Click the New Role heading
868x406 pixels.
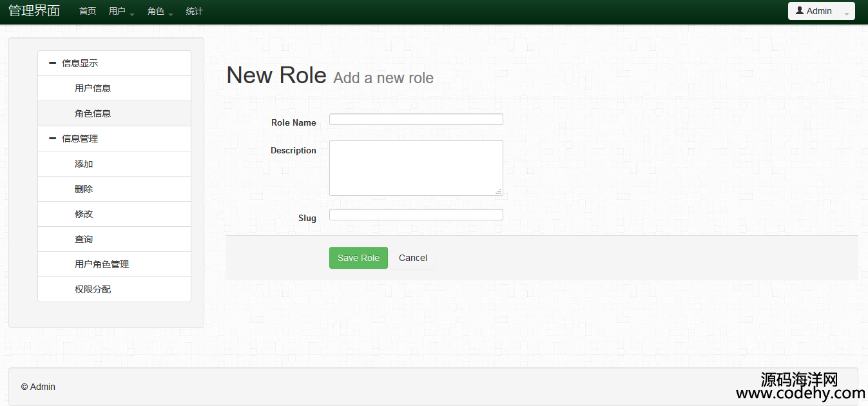coord(276,75)
